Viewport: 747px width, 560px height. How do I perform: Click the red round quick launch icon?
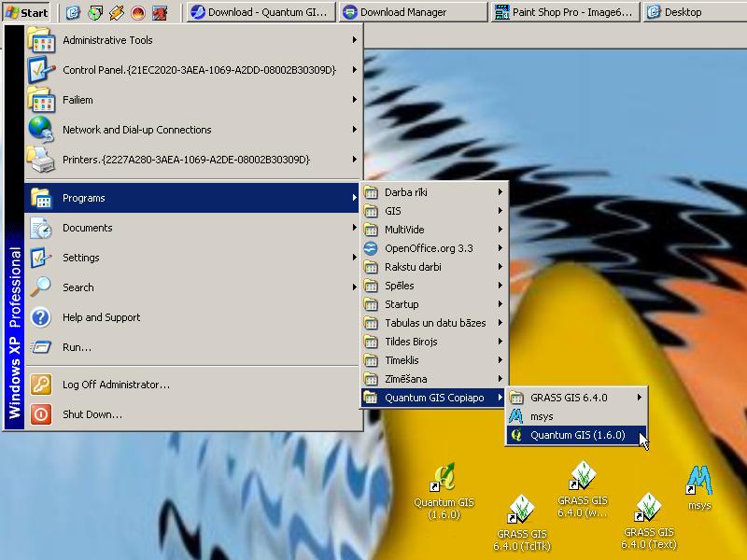click(x=137, y=12)
